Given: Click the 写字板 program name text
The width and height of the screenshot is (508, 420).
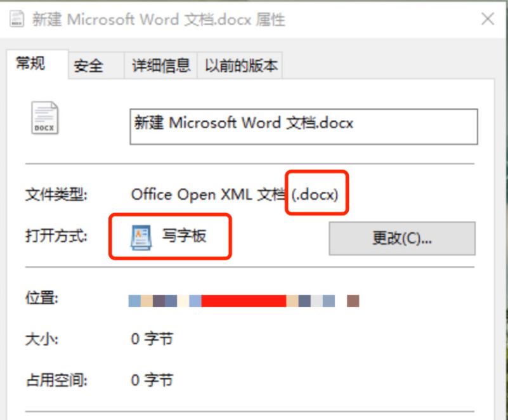Looking at the screenshot, I should (184, 235).
